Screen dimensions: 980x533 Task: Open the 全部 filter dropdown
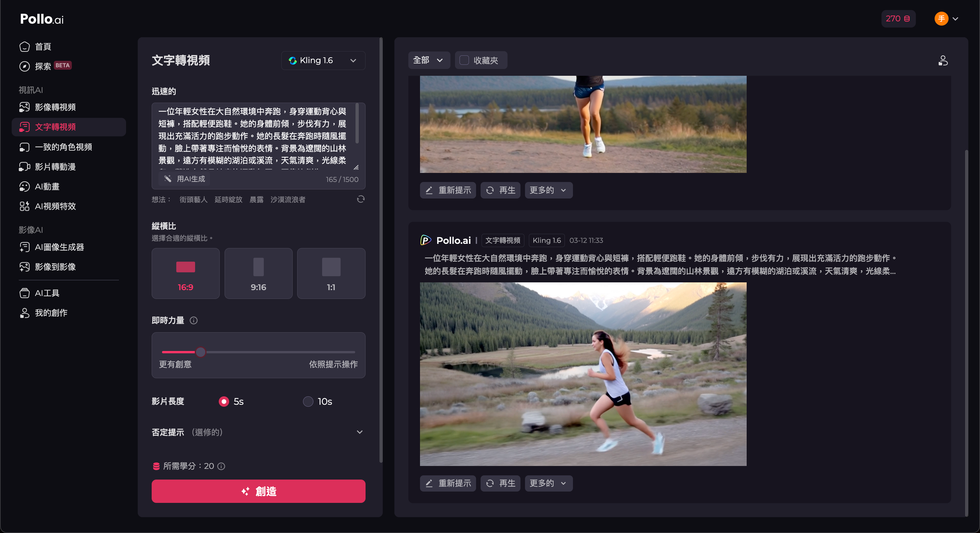click(x=428, y=60)
